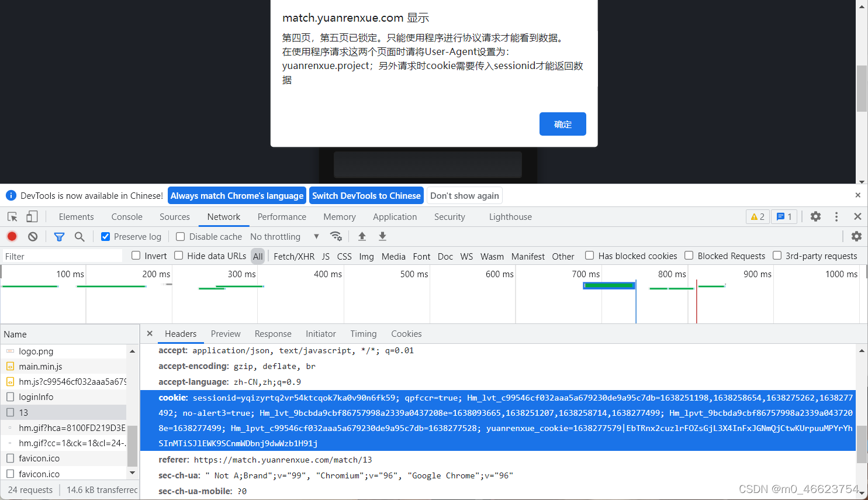
Task: Click Switch DevTools to Chinese
Action: [x=366, y=195]
